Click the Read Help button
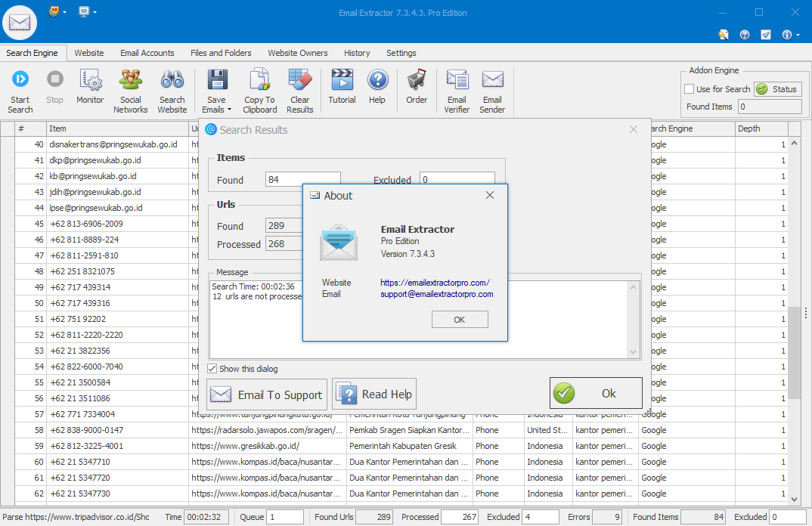 coord(374,394)
